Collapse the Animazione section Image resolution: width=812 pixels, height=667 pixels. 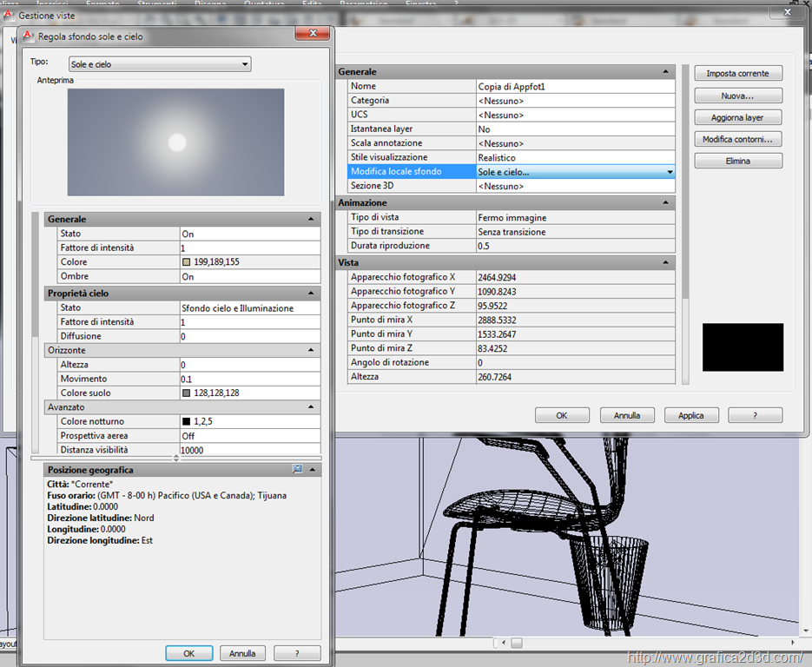[x=665, y=202]
